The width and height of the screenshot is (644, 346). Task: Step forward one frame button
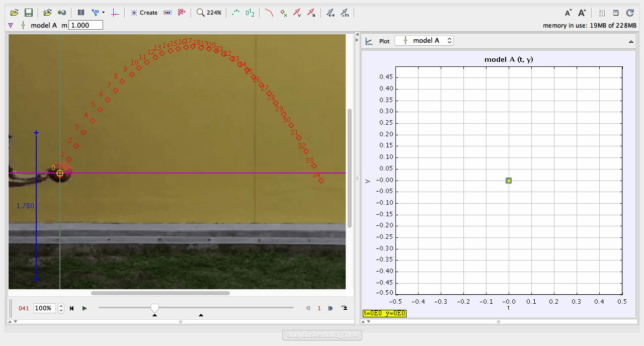(x=331, y=308)
